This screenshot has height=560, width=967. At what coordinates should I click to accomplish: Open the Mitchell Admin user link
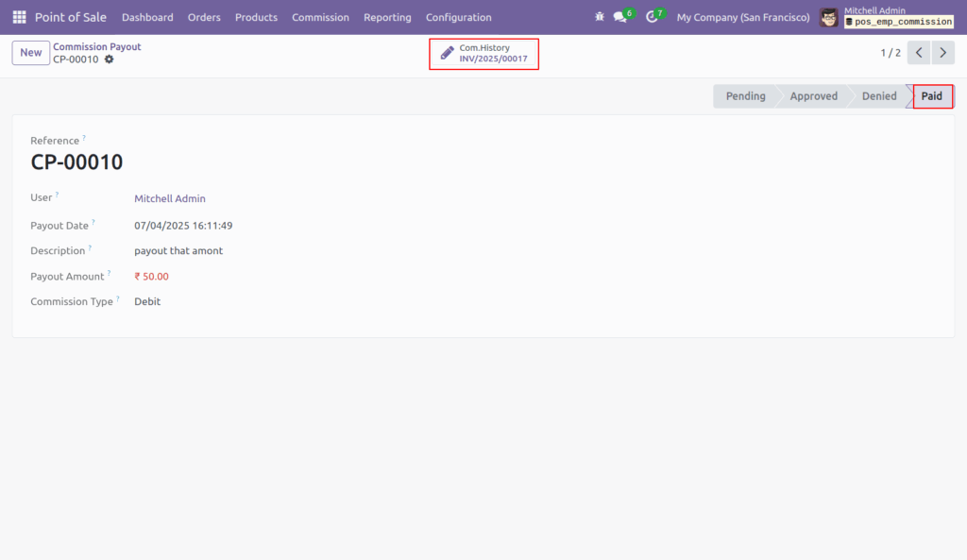[170, 198]
